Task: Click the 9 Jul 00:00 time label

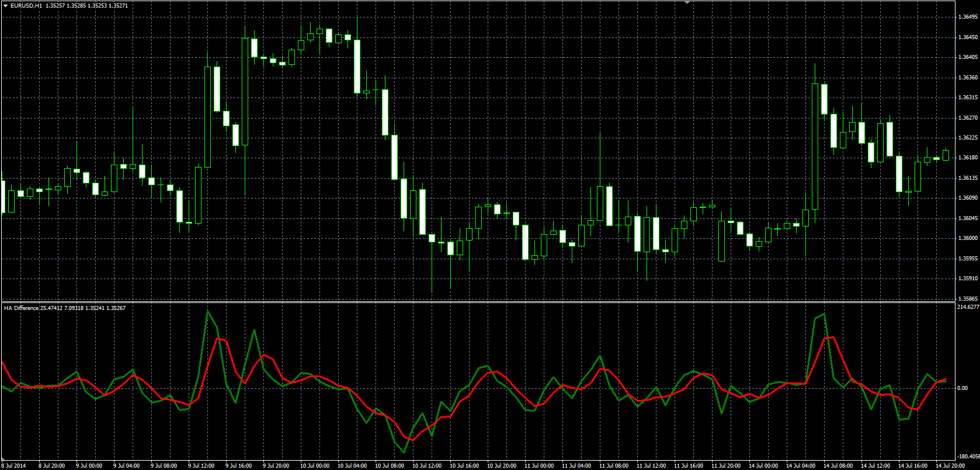Action: (89, 465)
